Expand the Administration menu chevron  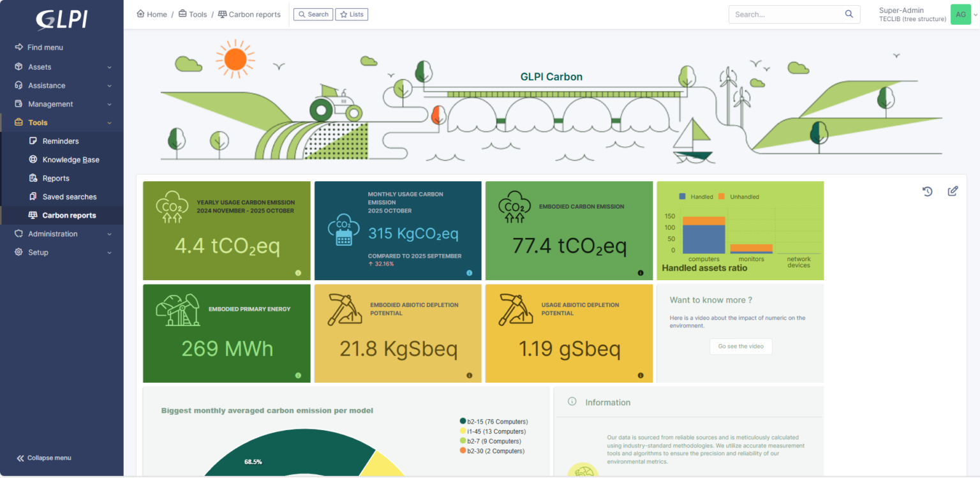point(109,234)
